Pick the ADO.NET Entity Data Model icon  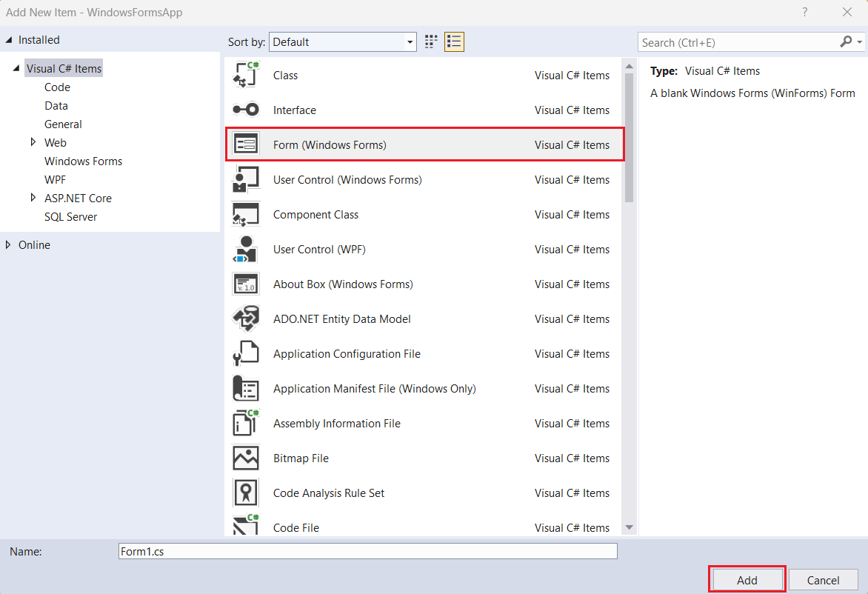tap(246, 319)
